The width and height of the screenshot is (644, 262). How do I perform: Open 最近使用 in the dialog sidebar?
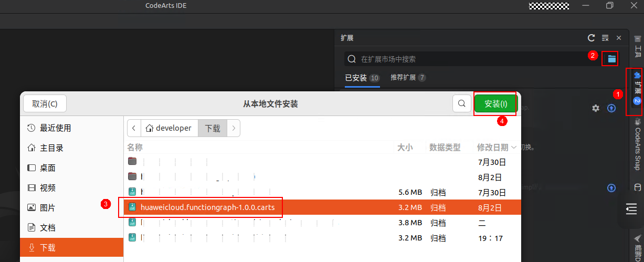72,128
